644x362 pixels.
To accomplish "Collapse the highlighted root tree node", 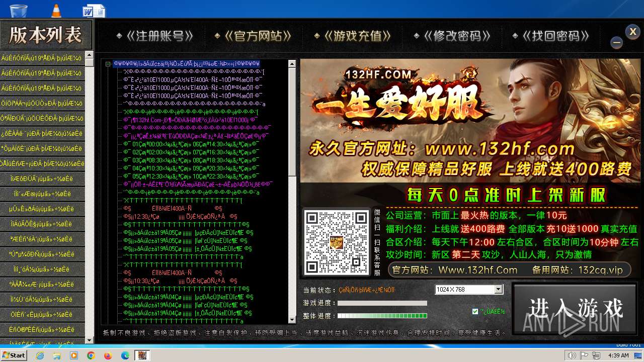I will (108, 64).
